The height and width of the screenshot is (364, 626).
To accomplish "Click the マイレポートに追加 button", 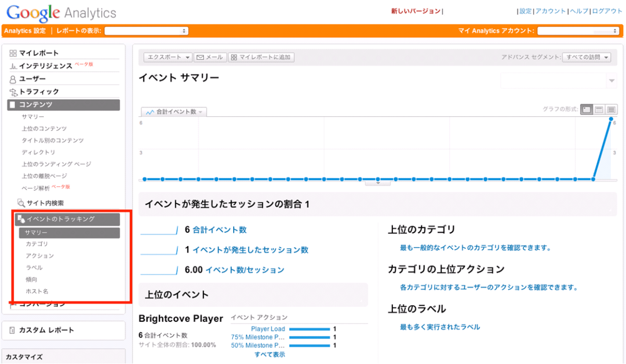I will pos(261,57).
